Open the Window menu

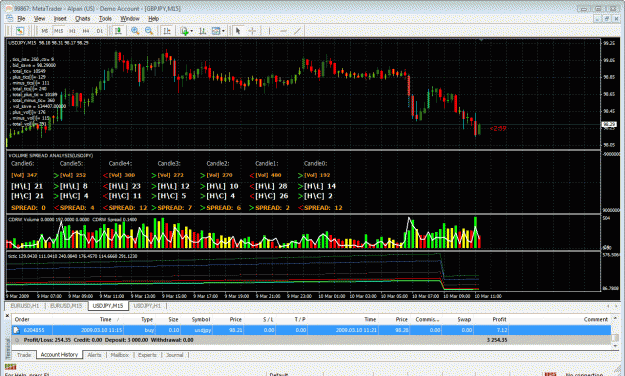[130, 19]
